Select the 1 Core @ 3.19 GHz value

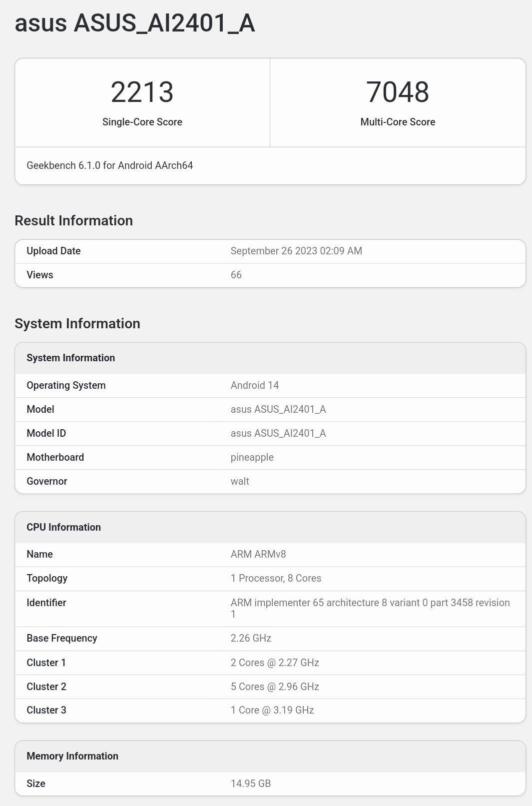pos(272,710)
